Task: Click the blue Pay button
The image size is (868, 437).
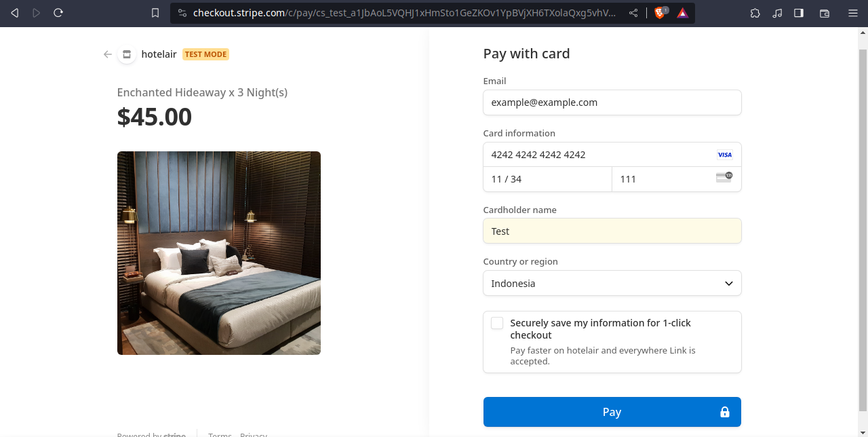Action: point(612,412)
